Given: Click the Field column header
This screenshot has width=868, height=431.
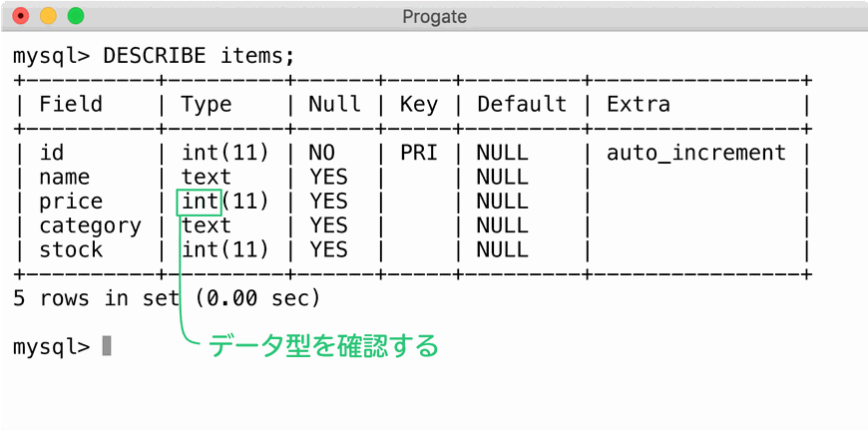Looking at the screenshot, I should click(x=71, y=104).
